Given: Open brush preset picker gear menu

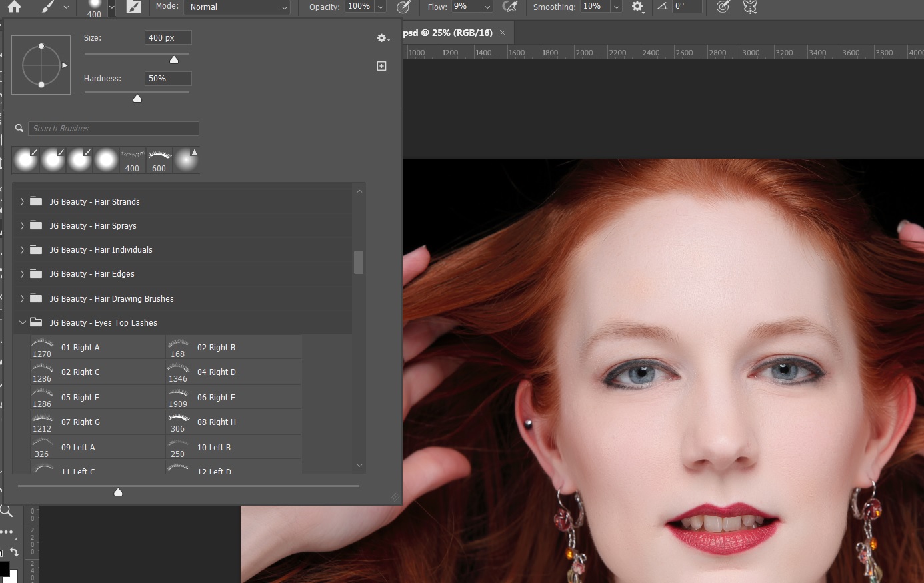Looking at the screenshot, I should click(382, 38).
